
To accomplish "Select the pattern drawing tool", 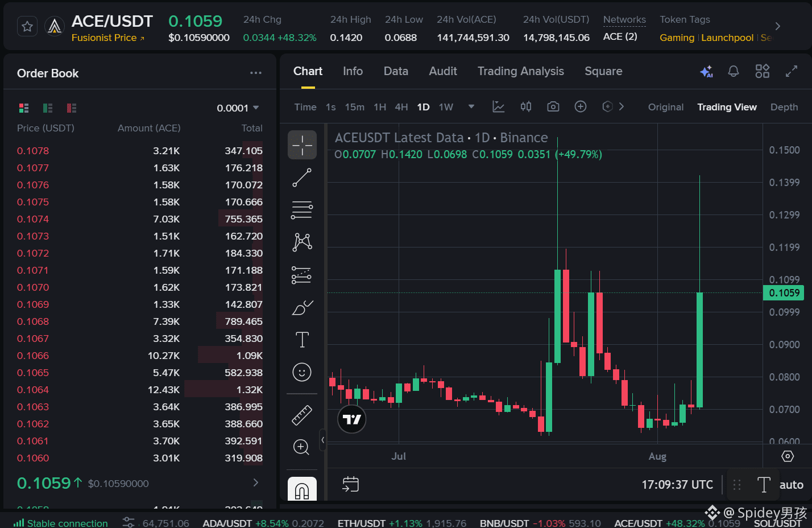I will click(x=302, y=242).
